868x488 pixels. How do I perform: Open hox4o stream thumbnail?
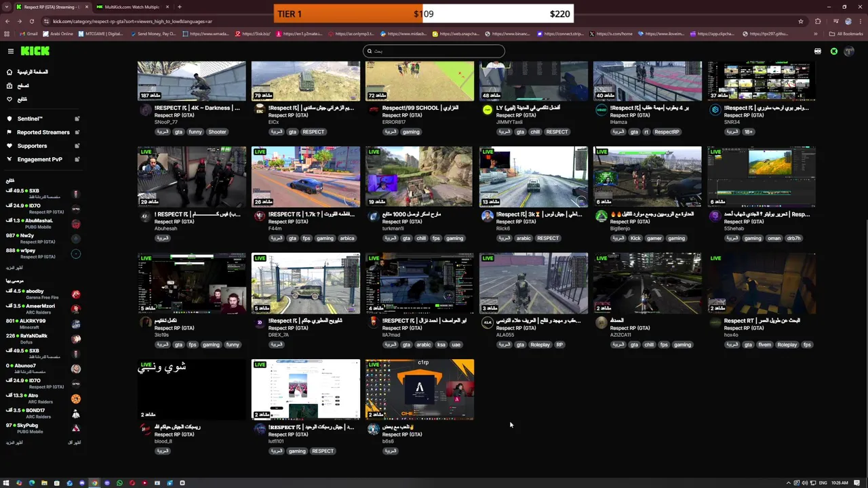762,283
